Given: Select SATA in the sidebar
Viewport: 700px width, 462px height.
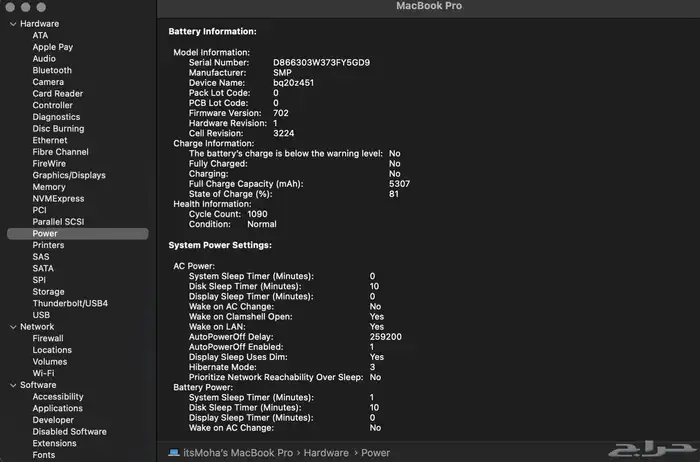Looking at the screenshot, I should pyautogui.click(x=43, y=268).
